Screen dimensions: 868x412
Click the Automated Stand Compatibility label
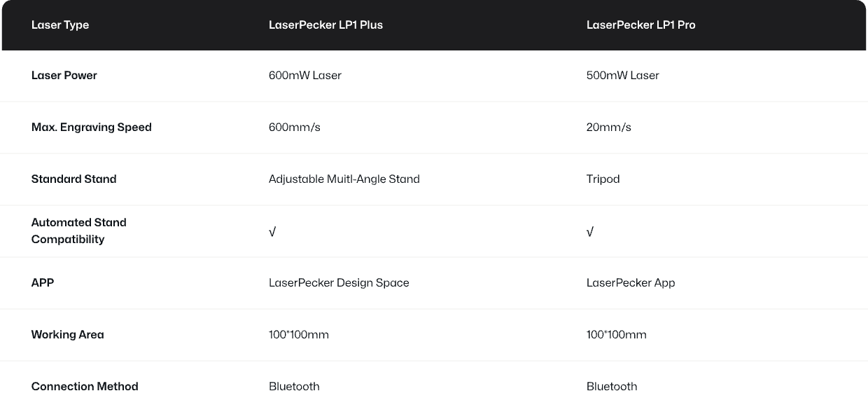pos(79,231)
